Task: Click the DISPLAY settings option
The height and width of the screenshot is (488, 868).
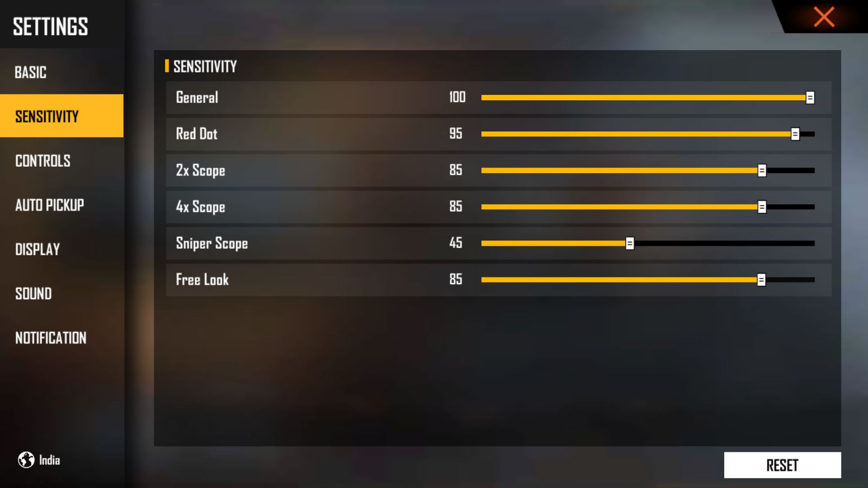Action: [38, 249]
